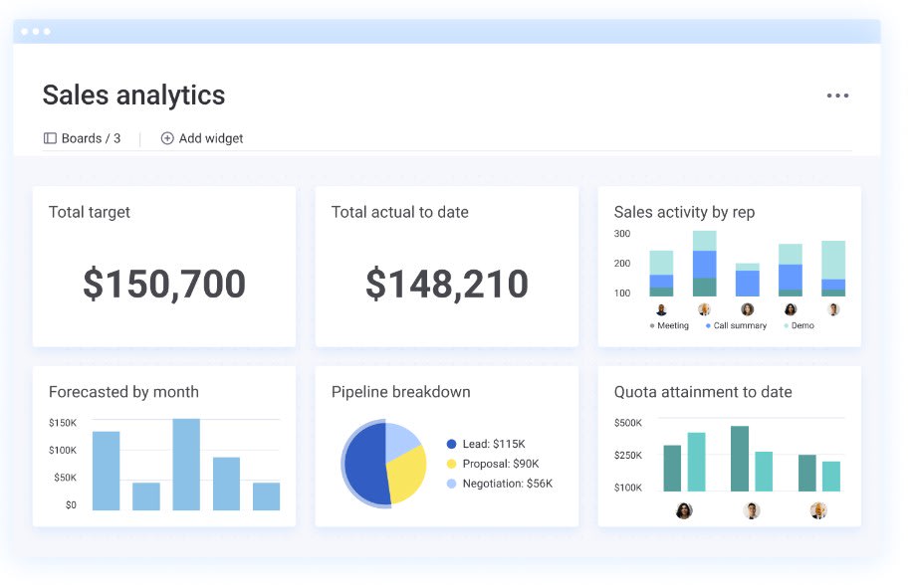The image size is (914, 588).
Task: Click third rep avatar in Sales activity
Action: (748, 309)
